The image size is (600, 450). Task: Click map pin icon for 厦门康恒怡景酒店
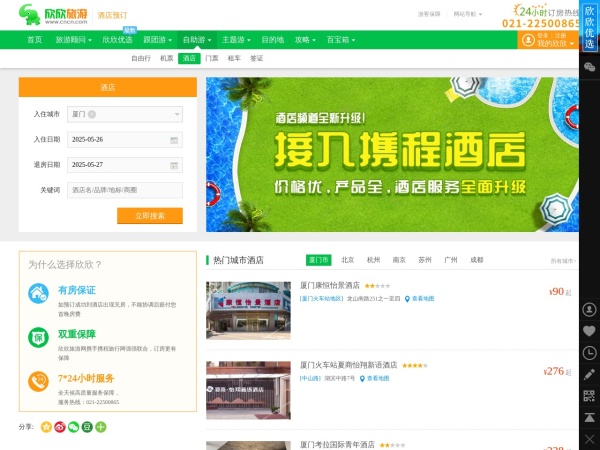(x=407, y=299)
